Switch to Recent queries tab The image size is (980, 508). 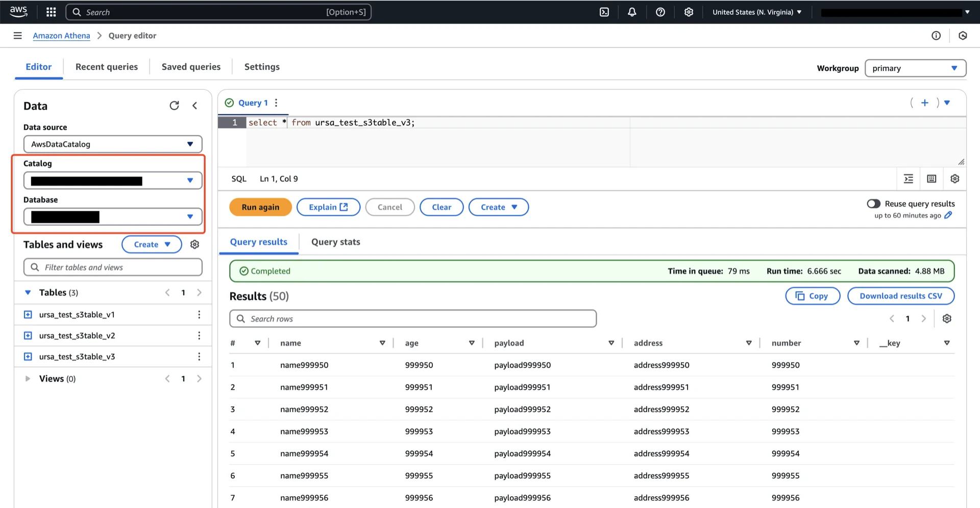107,67
